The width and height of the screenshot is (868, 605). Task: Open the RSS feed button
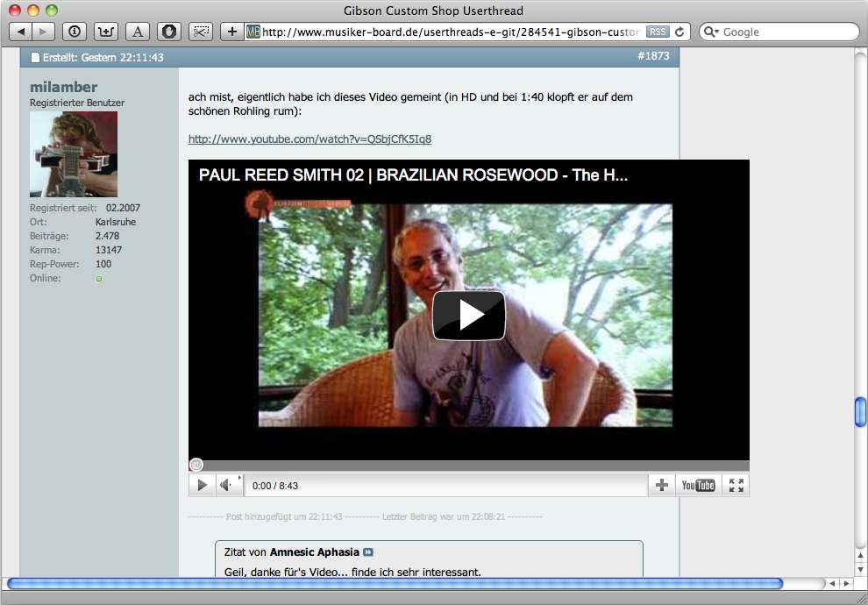tap(658, 32)
